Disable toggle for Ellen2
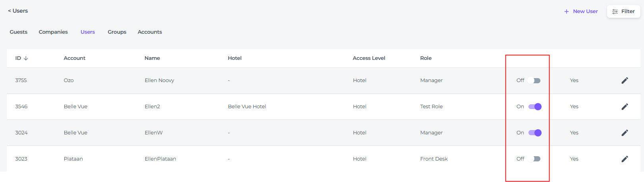The height and width of the screenshot is (182, 644). [x=535, y=107]
